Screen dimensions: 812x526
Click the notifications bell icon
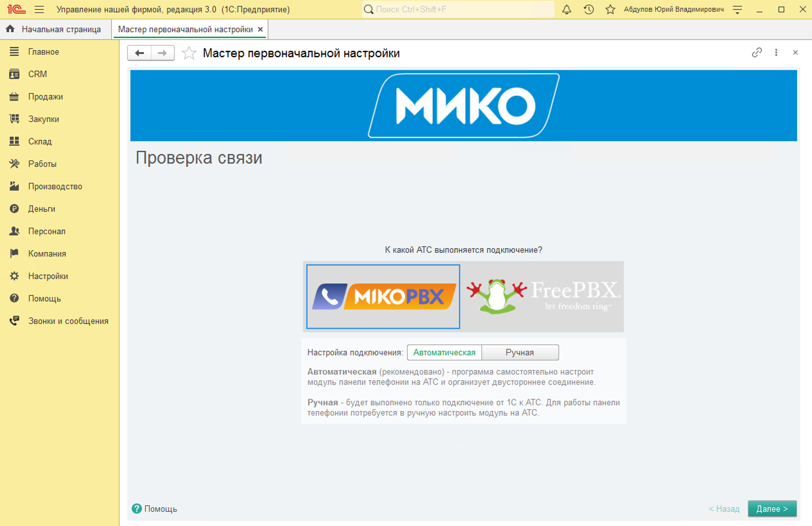click(x=566, y=9)
